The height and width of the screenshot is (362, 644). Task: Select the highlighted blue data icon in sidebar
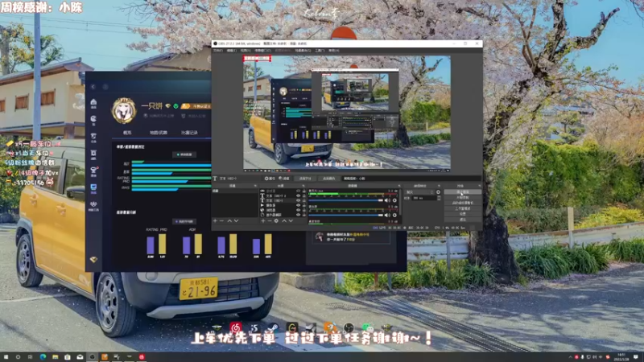pos(93,187)
